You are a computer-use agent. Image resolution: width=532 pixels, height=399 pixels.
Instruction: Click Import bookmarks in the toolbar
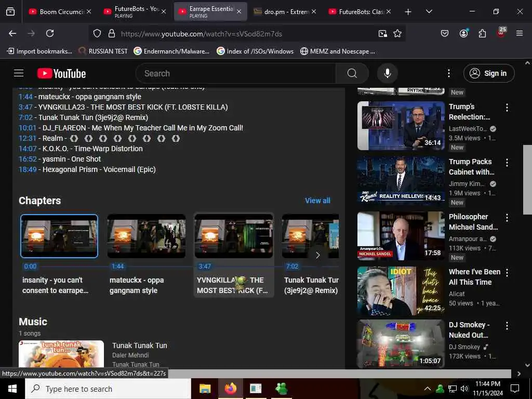39,51
